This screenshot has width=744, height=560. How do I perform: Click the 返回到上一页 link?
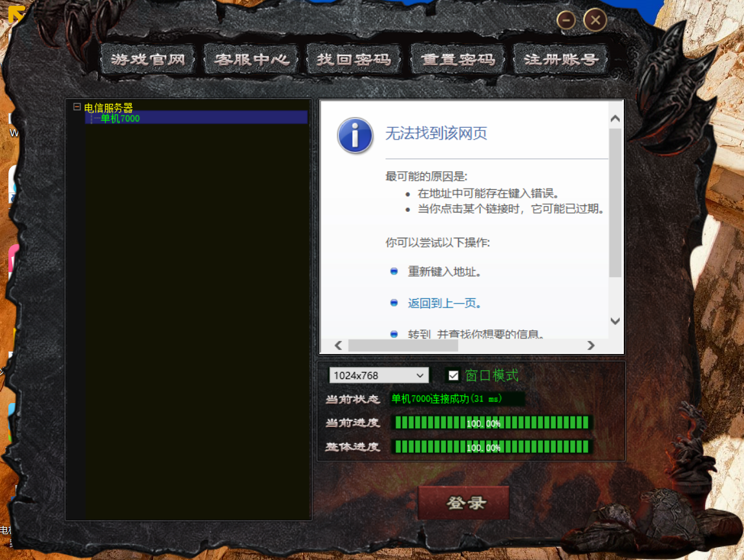tap(445, 303)
